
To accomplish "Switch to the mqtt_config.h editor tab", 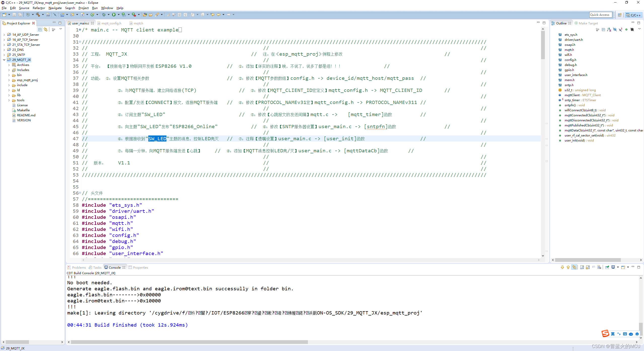I will (x=111, y=23).
